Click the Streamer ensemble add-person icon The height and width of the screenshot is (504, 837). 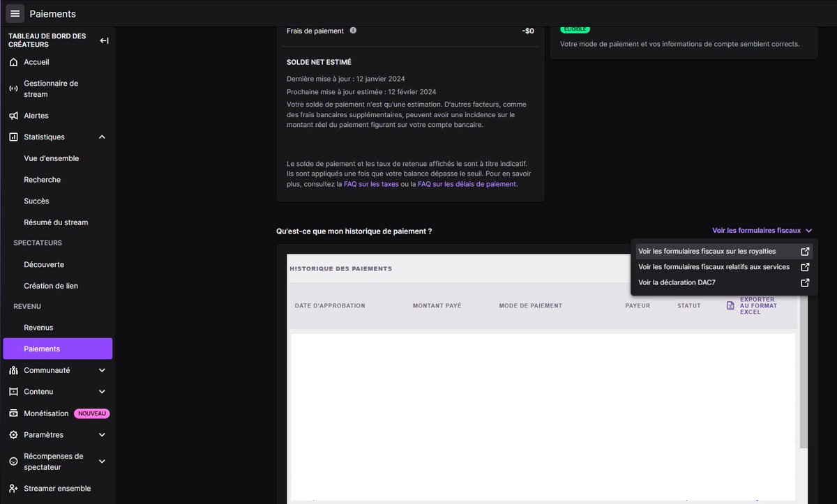pos(13,489)
